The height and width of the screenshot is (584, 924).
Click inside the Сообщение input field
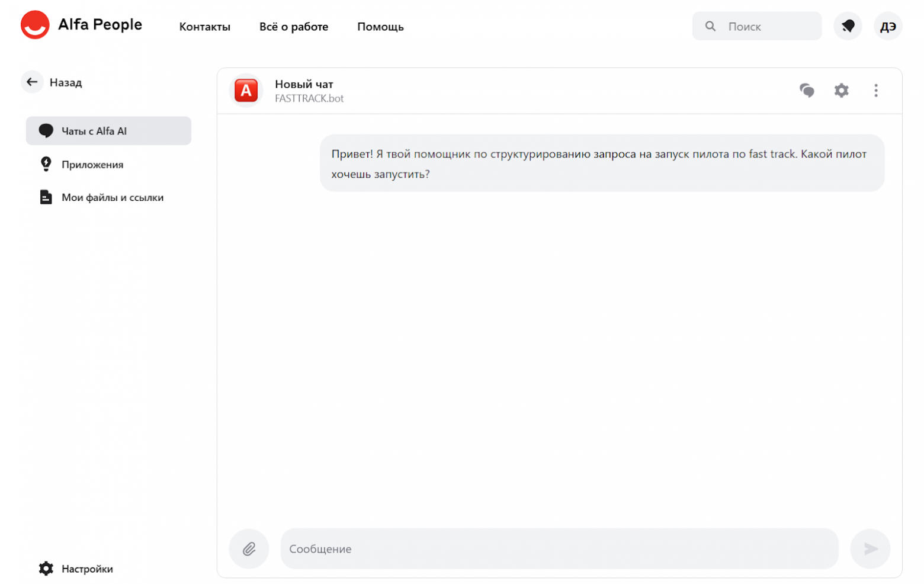point(559,548)
